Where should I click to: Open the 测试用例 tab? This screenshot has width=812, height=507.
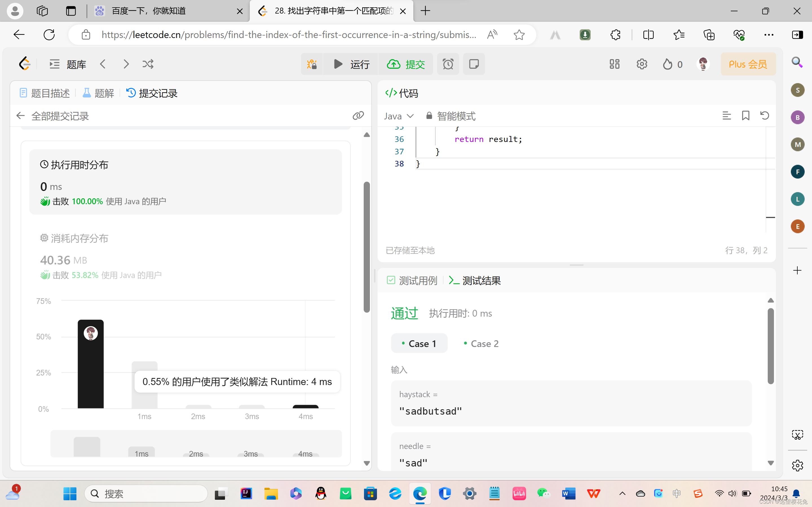point(412,280)
